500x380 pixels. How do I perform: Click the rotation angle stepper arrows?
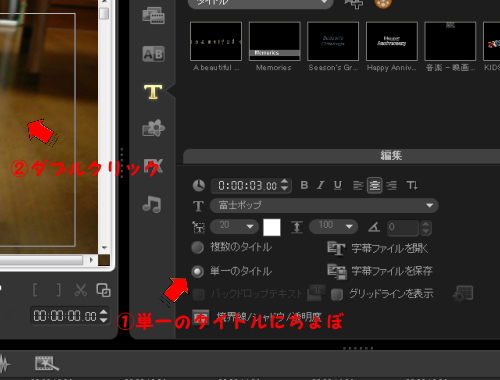(426, 227)
